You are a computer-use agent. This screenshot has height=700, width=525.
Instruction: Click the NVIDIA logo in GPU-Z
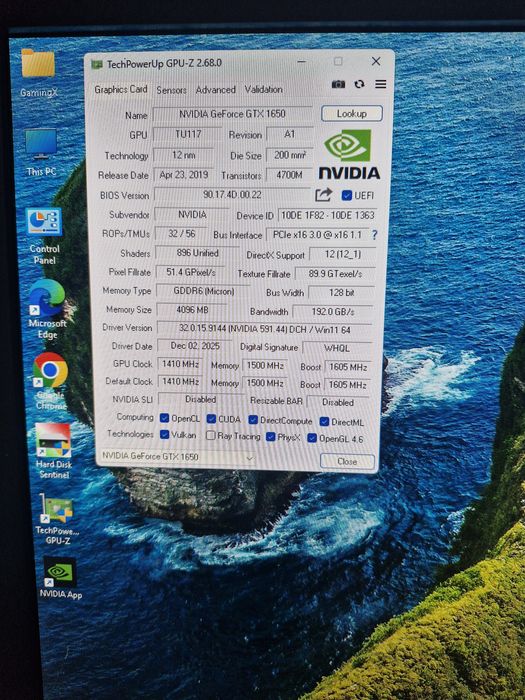pos(349,154)
